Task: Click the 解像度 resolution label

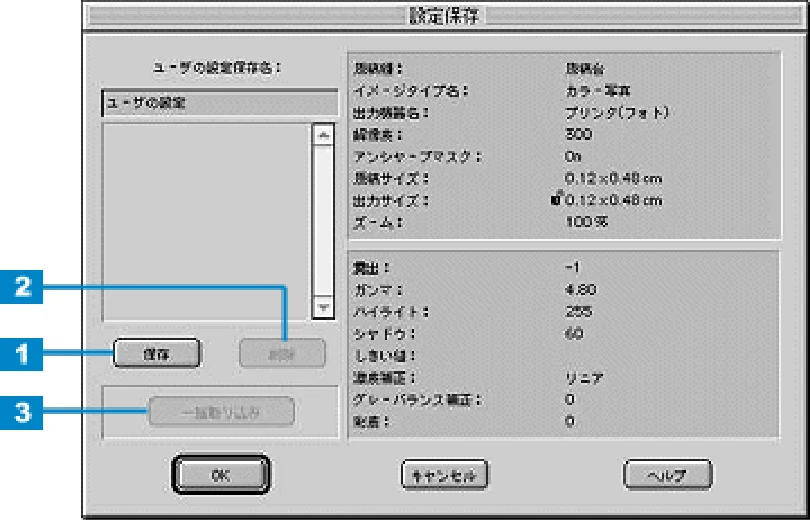Action: pyautogui.click(x=378, y=135)
